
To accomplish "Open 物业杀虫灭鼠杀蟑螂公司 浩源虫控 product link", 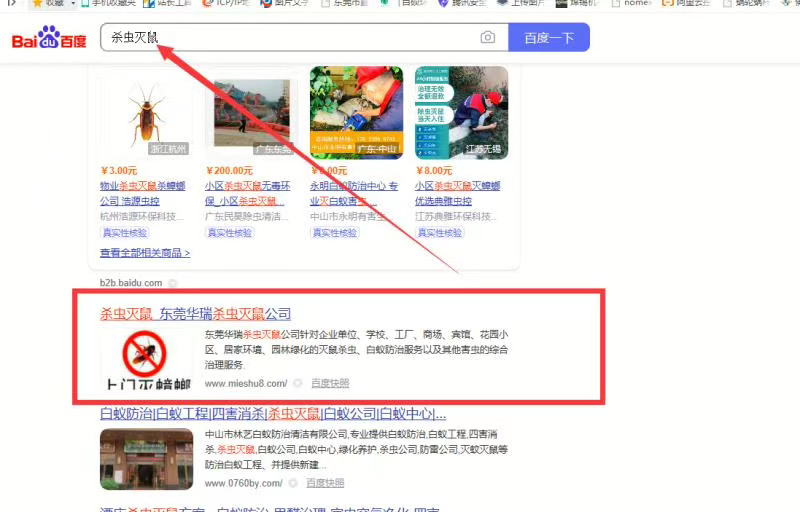I will [x=143, y=193].
